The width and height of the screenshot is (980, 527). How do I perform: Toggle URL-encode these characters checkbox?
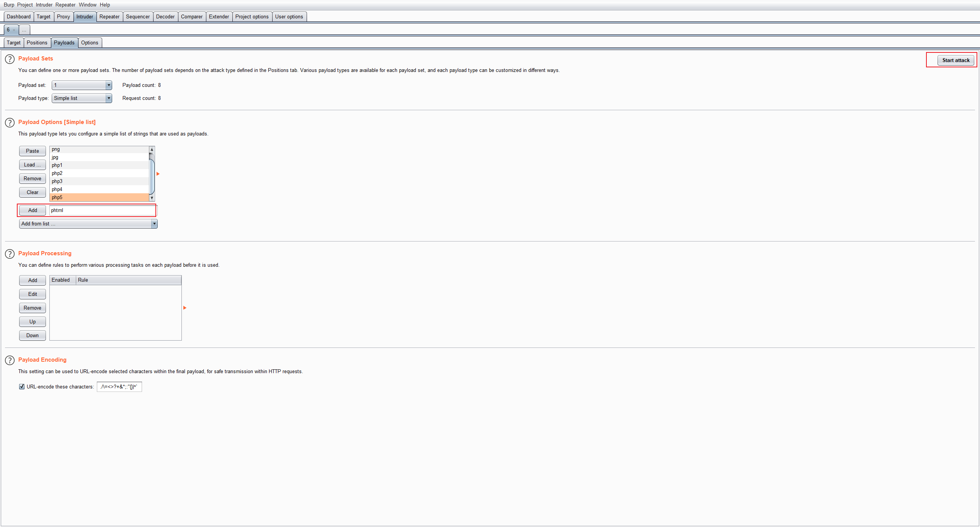tap(22, 387)
